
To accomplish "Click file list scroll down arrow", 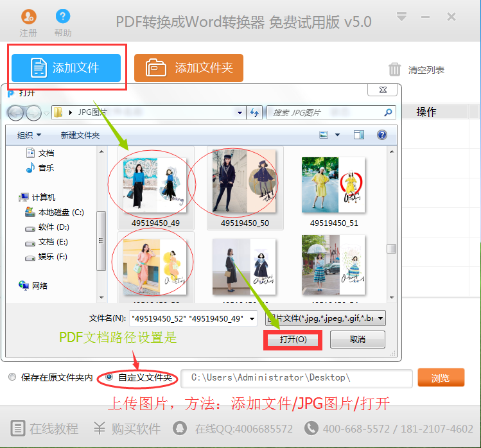I will [392, 297].
